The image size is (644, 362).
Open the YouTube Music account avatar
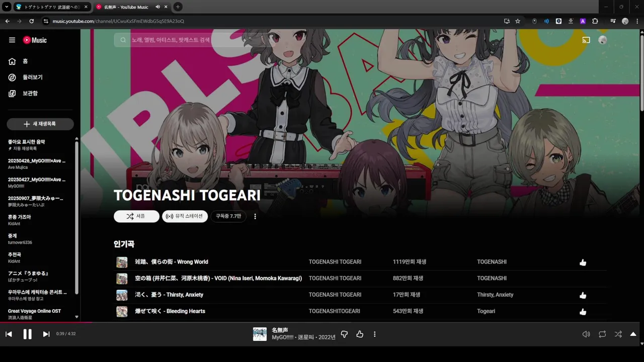point(603,40)
